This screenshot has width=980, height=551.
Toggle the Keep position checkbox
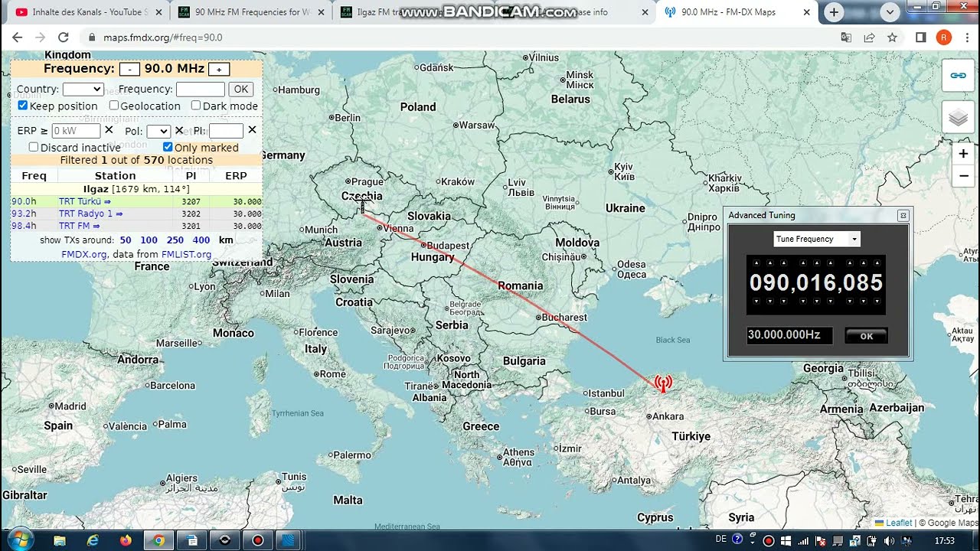tap(23, 106)
